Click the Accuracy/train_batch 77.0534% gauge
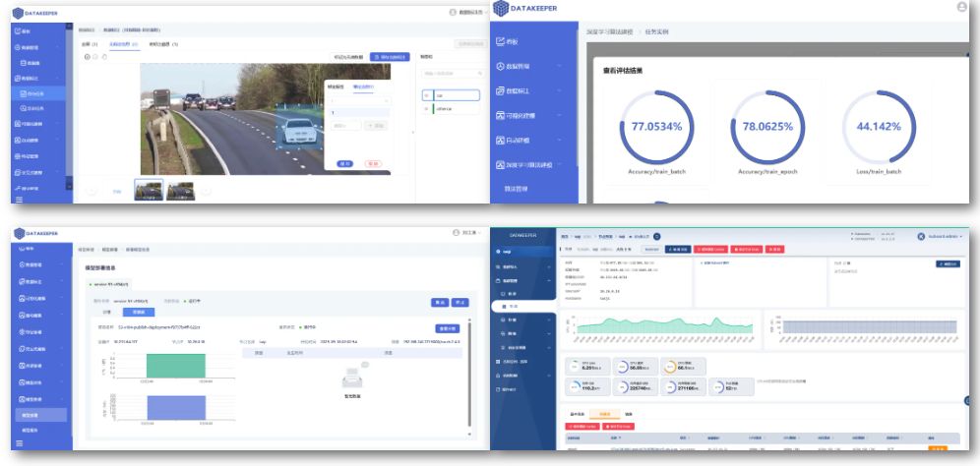The height and width of the screenshot is (466, 980). (657, 127)
